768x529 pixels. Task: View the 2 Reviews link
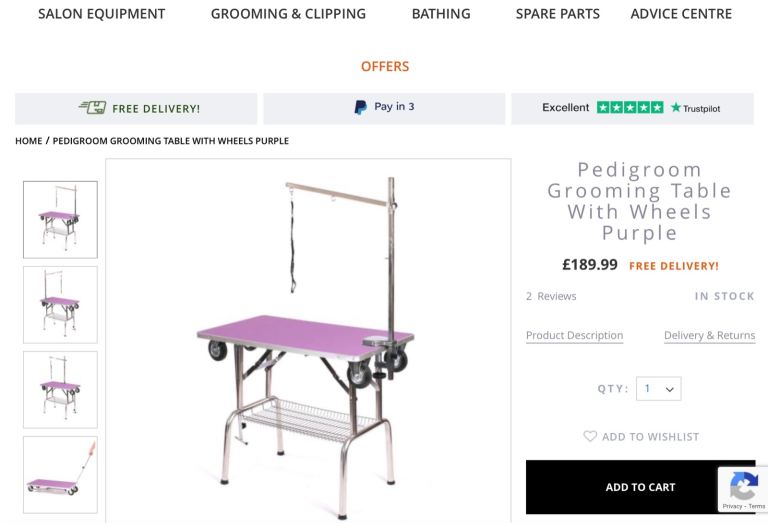point(551,296)
